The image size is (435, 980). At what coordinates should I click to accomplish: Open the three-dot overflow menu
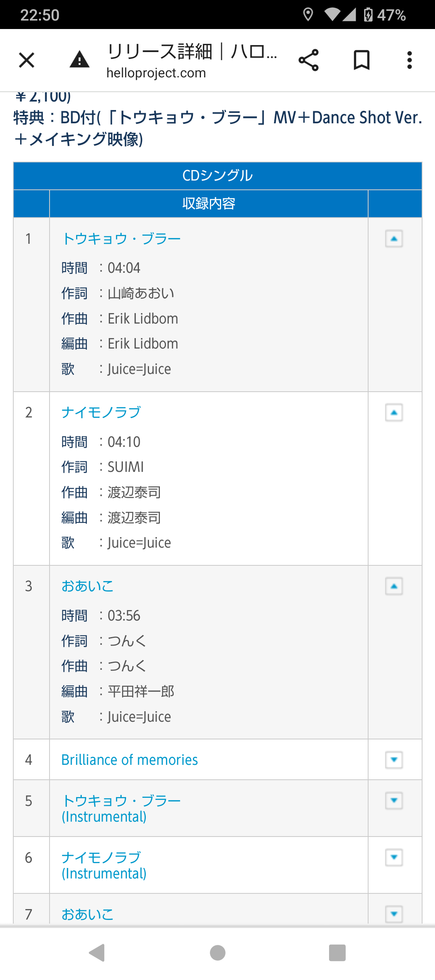(409, 60)
